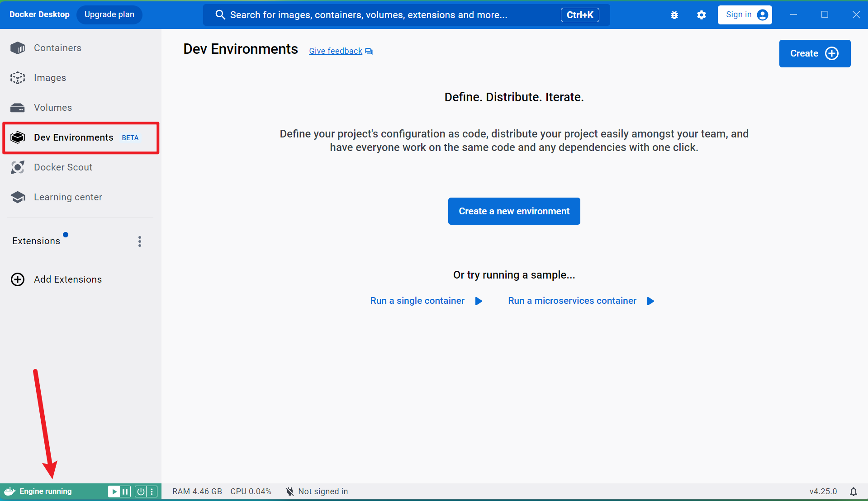Click the RAM 4.46 GB indicator
Viewport: 868px width, 501px height.
197,492
